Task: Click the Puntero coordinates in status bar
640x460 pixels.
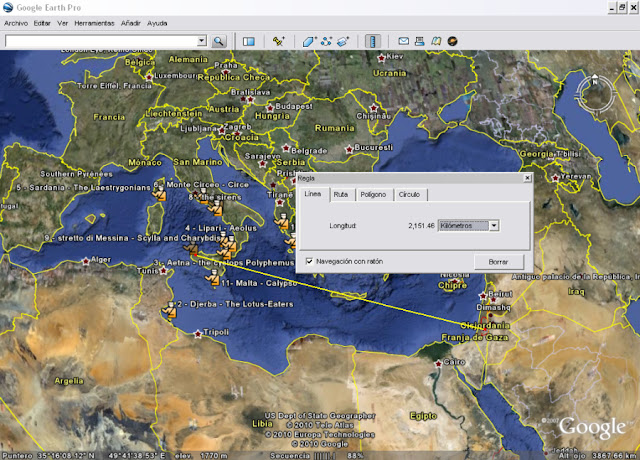Action: pos(84,456)
